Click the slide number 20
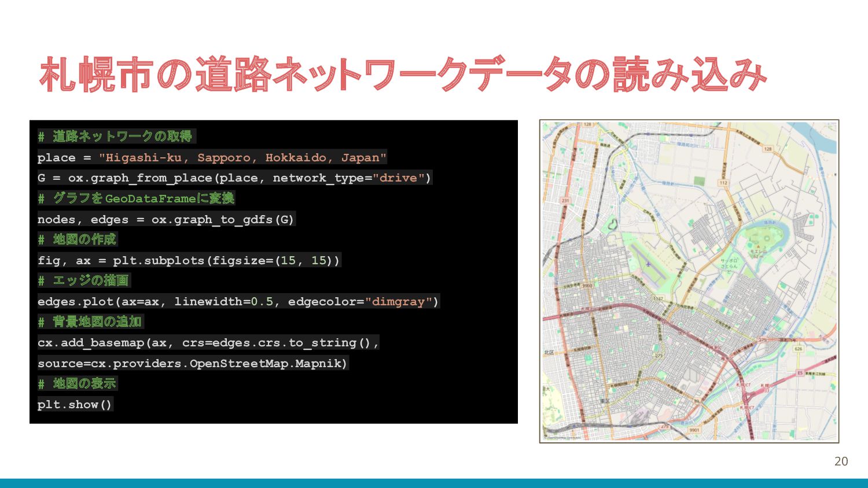This screenshot has height=488, width=868. click(841, 461)
